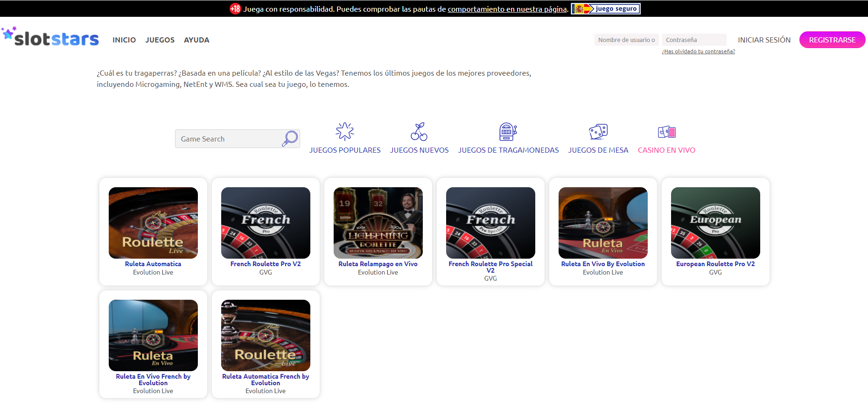Open the AYUDA menu item
The width and height of the screenshot is (868, 409).
(x=196, y=40)
